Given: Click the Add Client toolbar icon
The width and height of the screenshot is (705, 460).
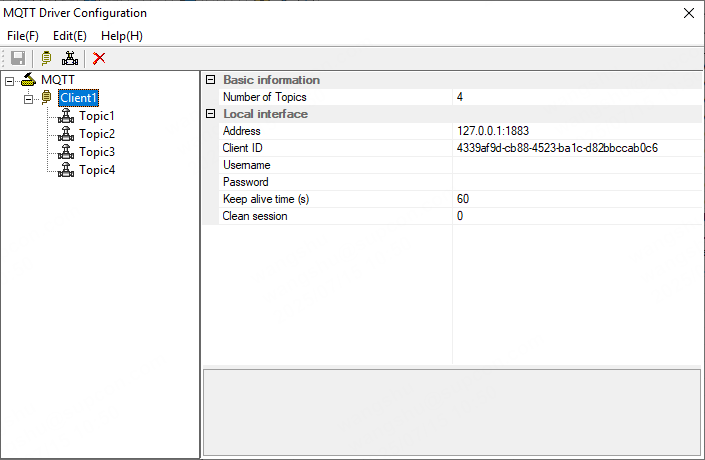Looking at the screenshot, I should tap(46, 58).
